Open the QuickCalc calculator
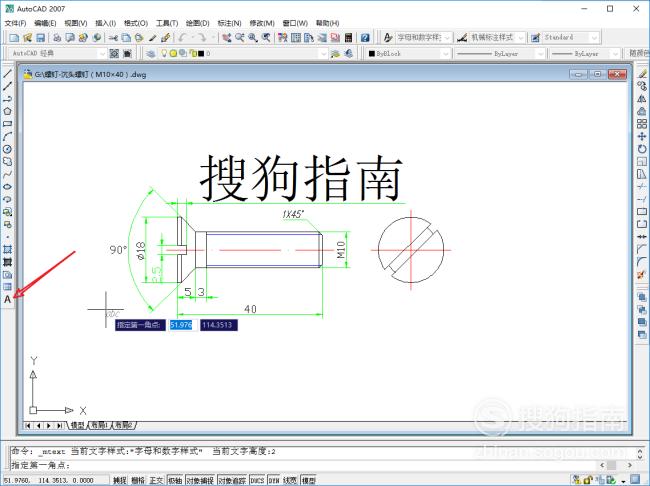 348,38
